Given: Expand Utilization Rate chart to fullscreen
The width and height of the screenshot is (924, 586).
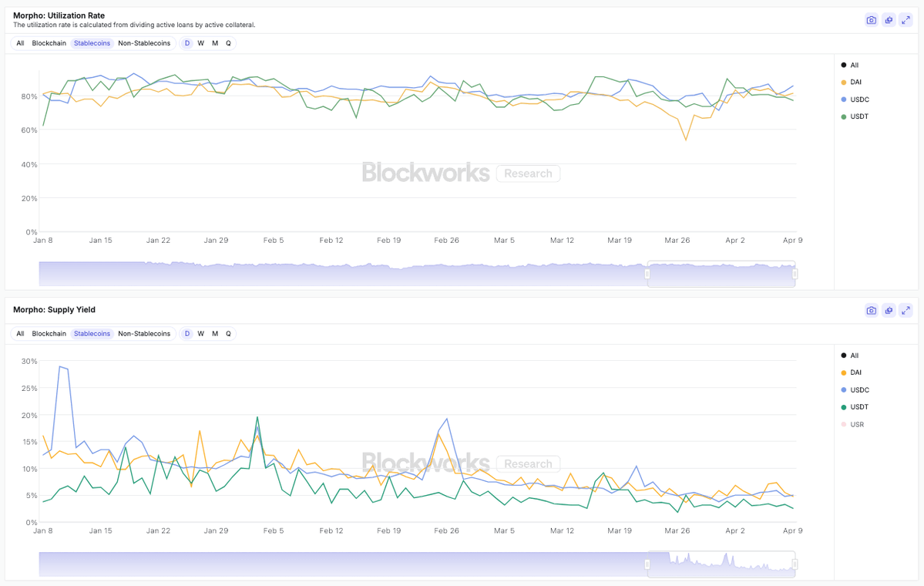Looking at the screenshot, I should [x=906, y=20].
